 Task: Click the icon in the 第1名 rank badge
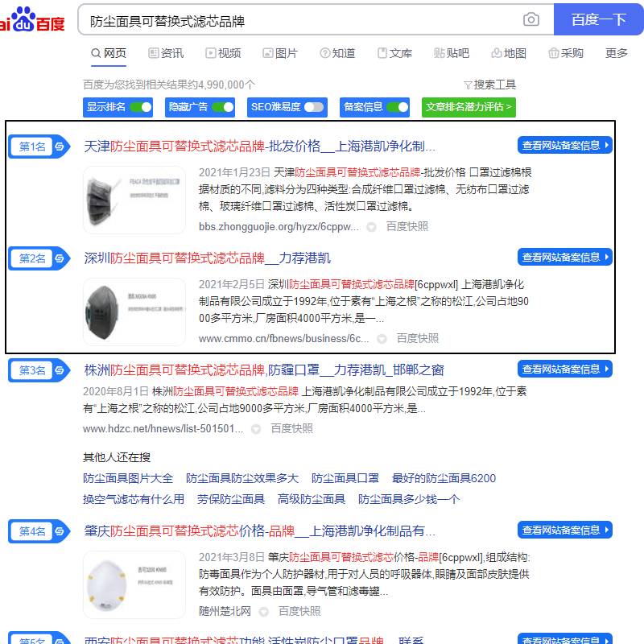point(60,147)
